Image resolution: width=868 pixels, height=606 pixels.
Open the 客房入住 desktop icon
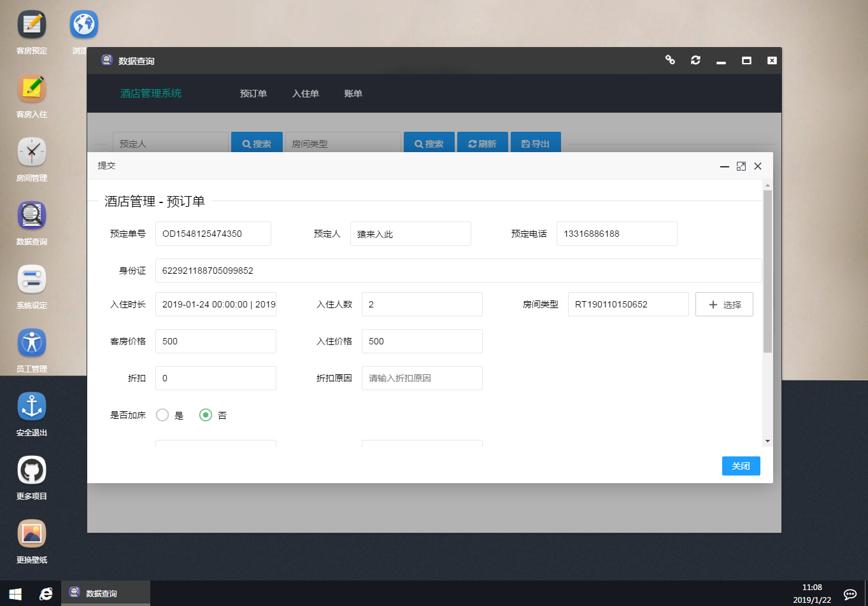tap(31, 89)
